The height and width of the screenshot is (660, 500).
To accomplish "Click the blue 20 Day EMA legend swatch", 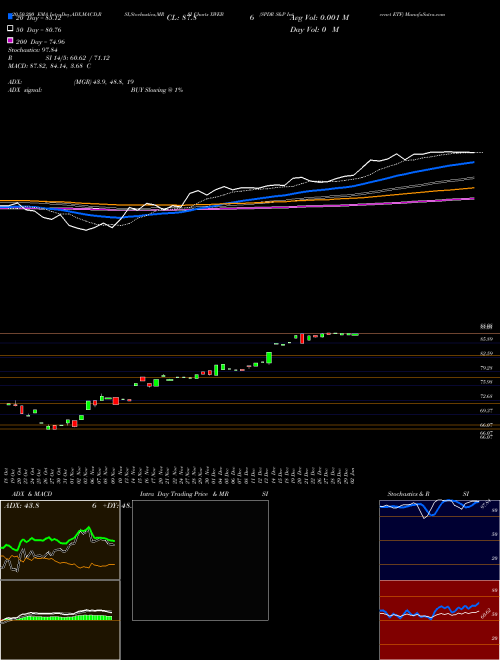I will click(10, 17).
